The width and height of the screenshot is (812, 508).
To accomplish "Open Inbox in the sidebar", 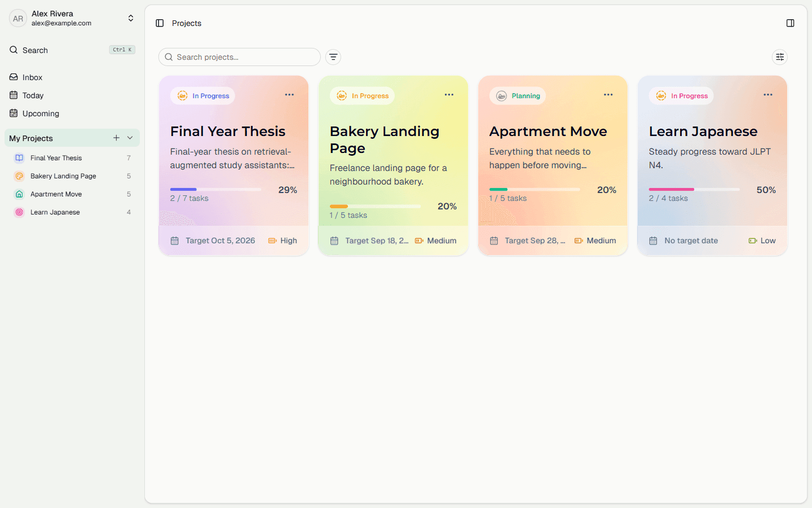I will coord(72,77).
